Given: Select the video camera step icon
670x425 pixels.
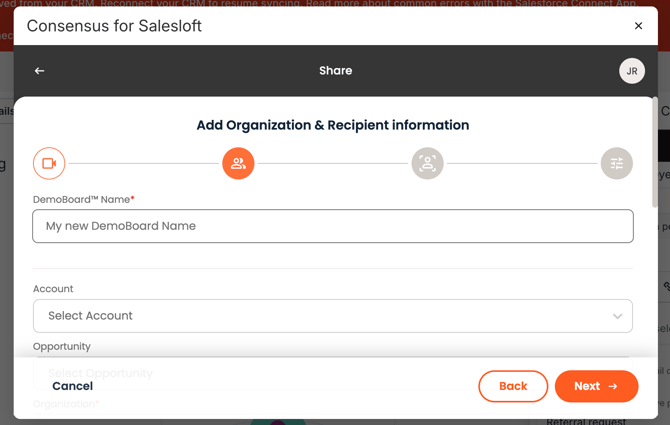Looking at the screenshot, I should 49,163.
